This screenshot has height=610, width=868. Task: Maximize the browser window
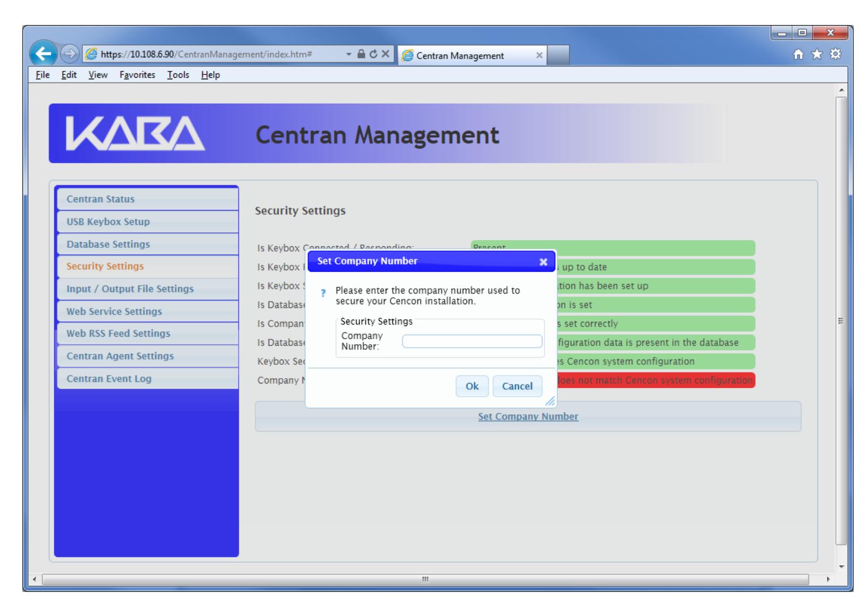click(x=803, y=34)
